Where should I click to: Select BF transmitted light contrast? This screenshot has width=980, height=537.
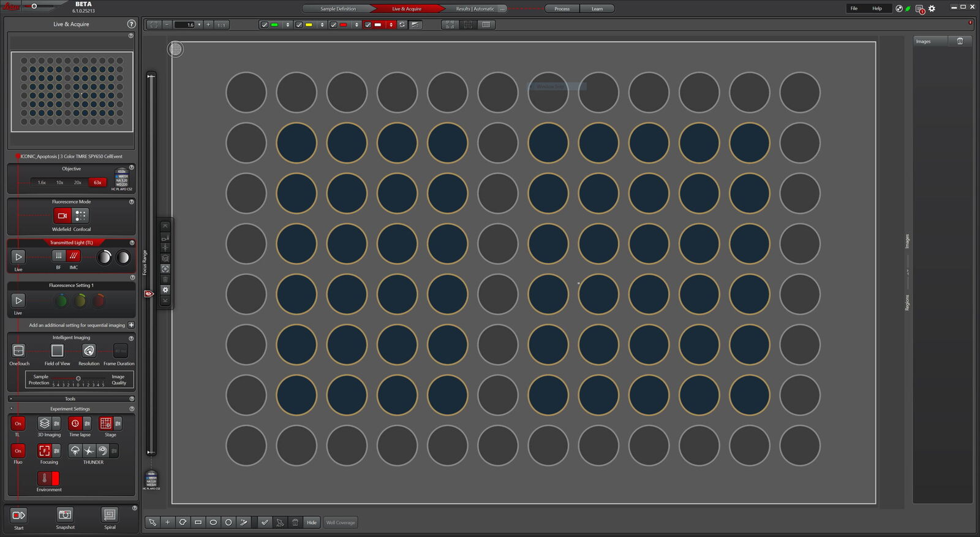click(x=58, y=256)
